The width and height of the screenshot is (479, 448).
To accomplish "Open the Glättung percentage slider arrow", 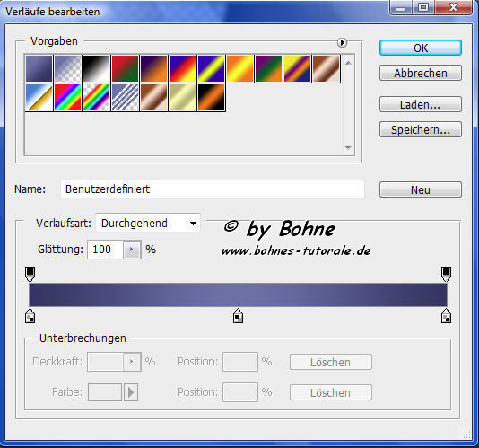I will tap(132, 250).
